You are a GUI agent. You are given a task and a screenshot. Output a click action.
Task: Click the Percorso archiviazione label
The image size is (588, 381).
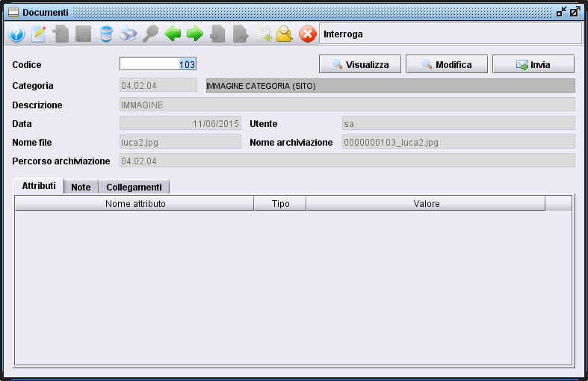point(61,161)
